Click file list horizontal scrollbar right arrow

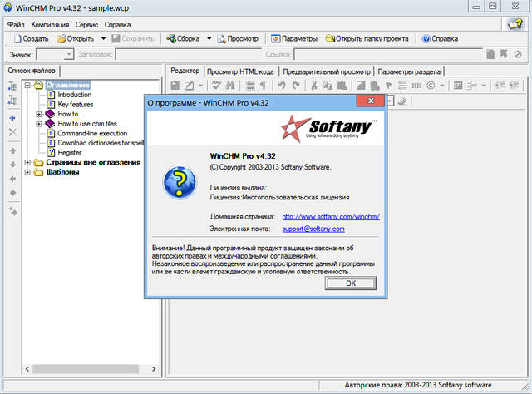point(154,369)
